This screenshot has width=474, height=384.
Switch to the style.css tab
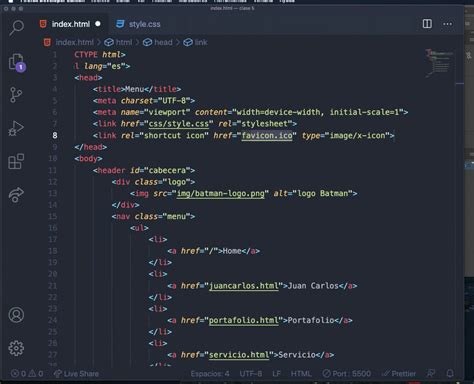(138, 24)
